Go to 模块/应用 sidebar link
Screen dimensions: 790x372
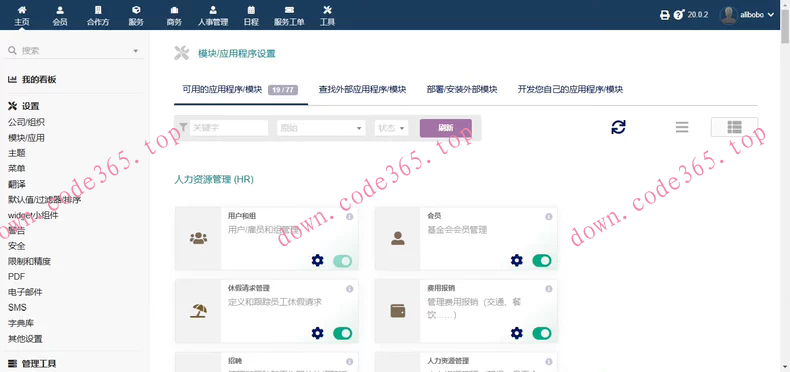pyautogui.click(x=26, y=138)
